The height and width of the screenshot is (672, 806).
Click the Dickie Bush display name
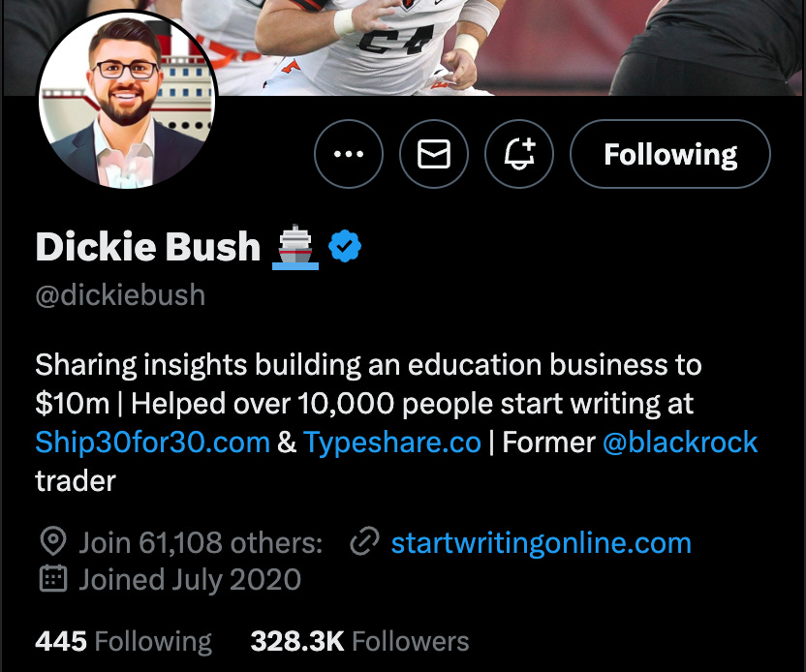[148, 247]
